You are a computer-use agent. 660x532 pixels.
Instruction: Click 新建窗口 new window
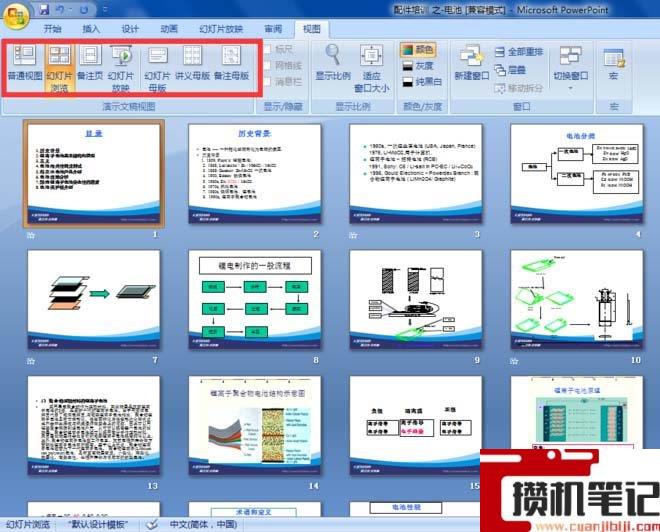pos(472,63)
